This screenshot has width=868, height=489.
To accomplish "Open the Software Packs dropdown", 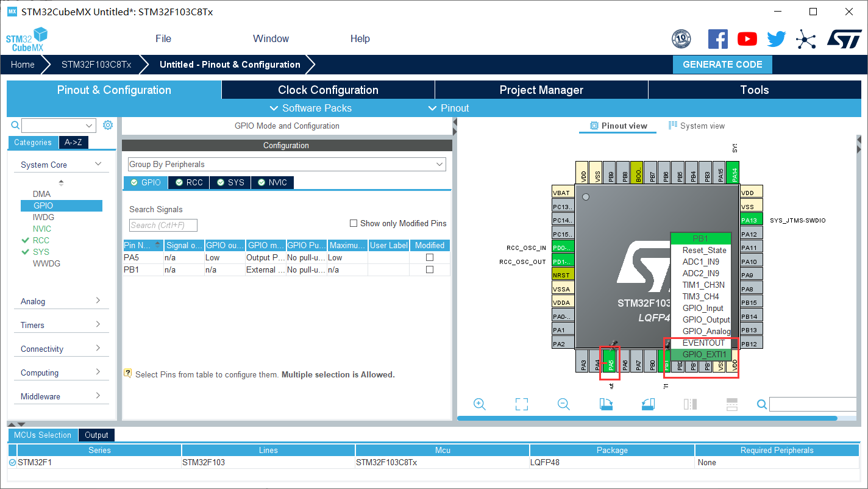I will point(310,108).
